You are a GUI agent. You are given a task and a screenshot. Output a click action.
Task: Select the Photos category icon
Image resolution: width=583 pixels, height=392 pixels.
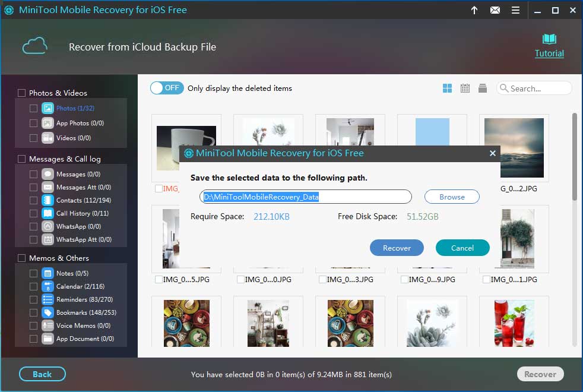pyautogui.click(x=47, y=108)
